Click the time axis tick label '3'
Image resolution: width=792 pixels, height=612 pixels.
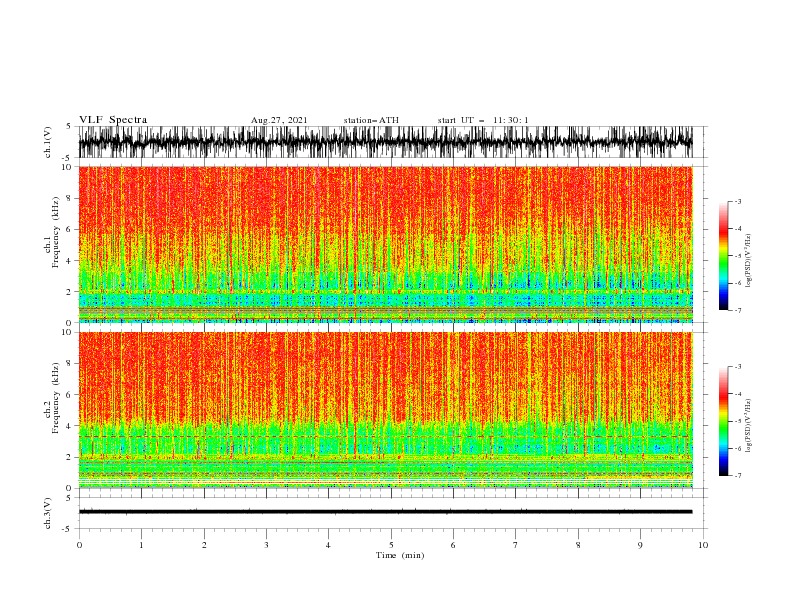(266, 545)
